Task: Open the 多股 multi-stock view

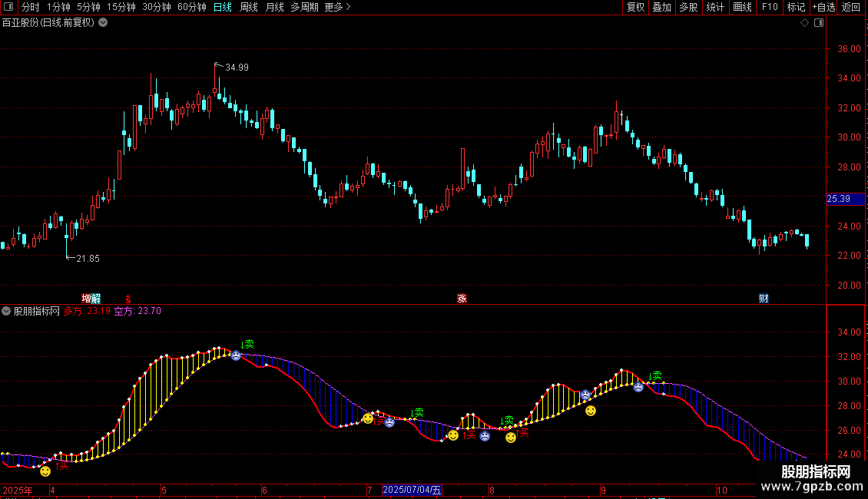Action: [688, 7]
